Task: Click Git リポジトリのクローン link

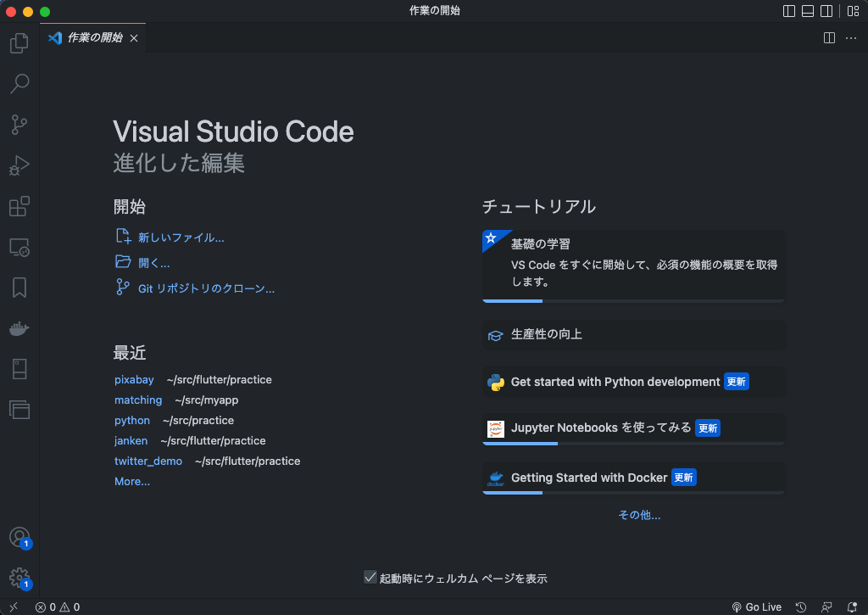Action: coord(206,288)
